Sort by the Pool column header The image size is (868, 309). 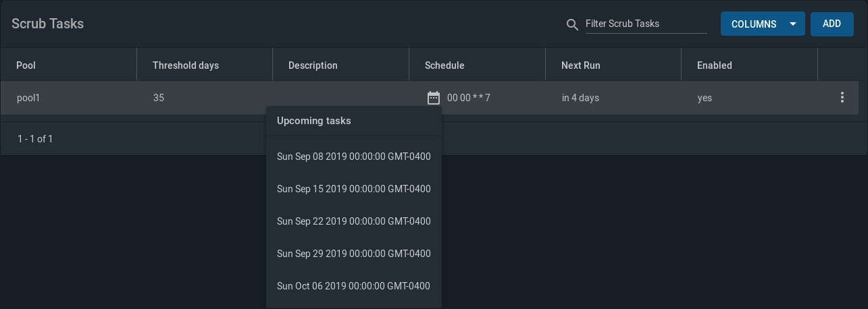[26, 65]
